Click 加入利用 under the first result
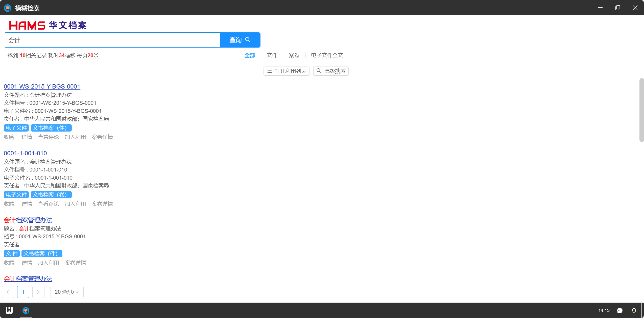This screenshot has width=644, height=318. pyautogui.click(x=75, y=137)
